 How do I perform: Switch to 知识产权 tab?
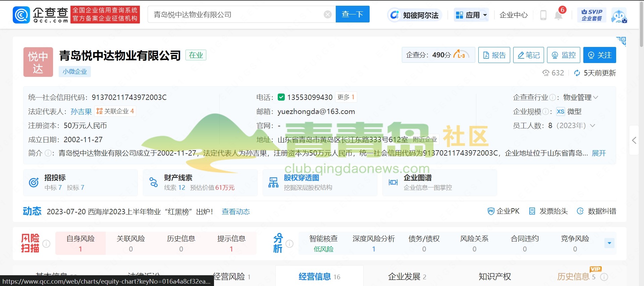point(495,277)
